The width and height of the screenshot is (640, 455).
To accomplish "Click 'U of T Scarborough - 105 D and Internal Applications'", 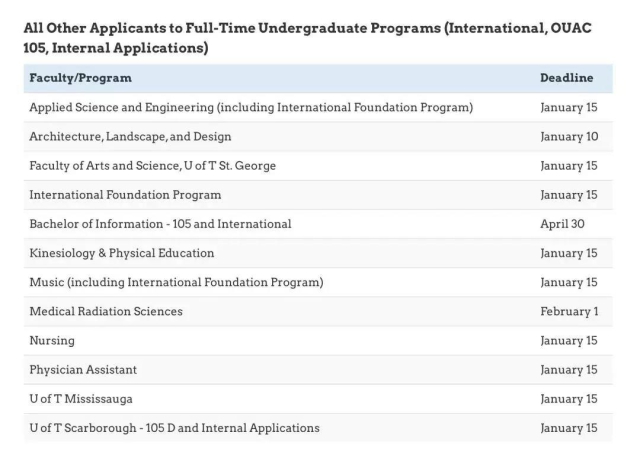I will click(x=174, y=428).
